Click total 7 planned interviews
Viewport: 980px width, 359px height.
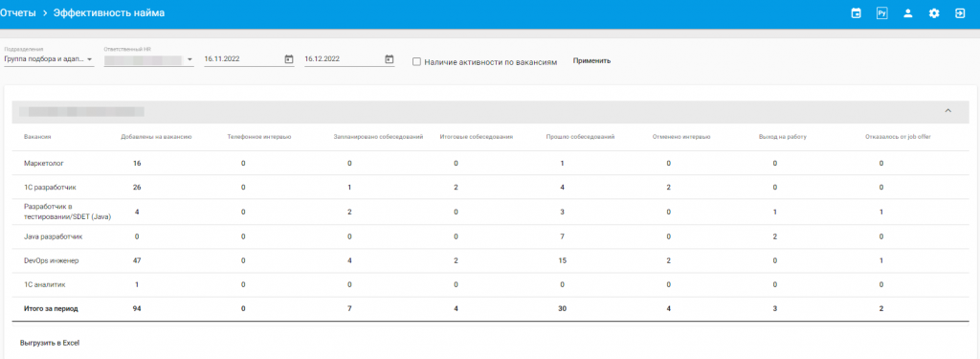[x=350, y=309]
